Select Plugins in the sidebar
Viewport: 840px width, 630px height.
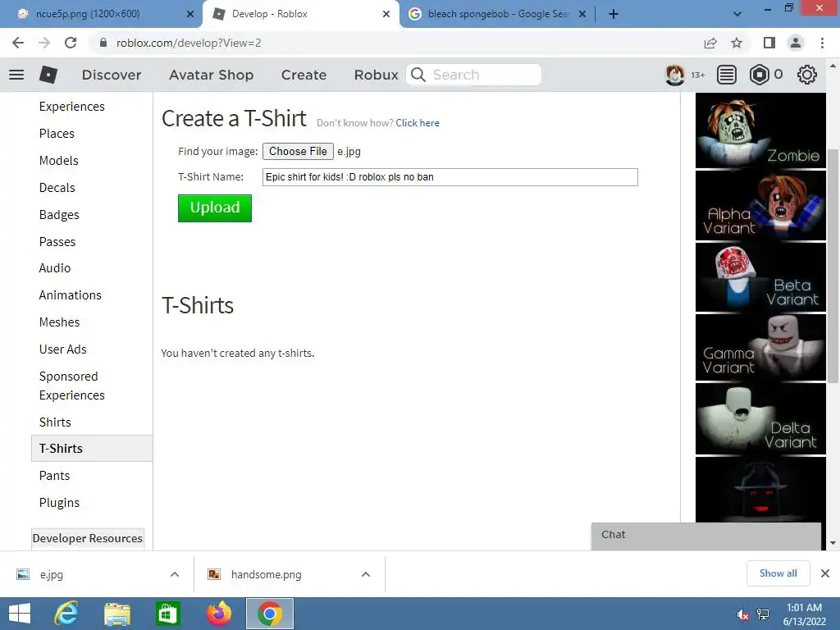pyautogui.click(x=59, y=503)
